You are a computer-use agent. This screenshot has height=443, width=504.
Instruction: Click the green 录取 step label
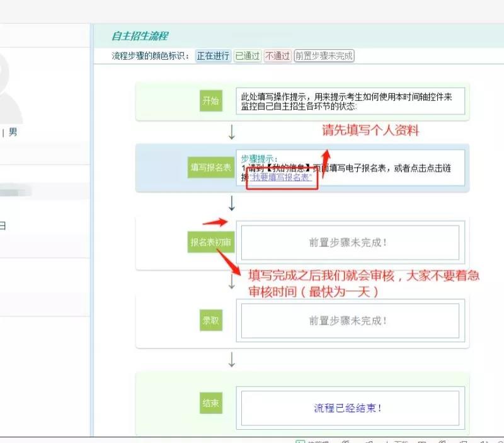pos(210,320)
